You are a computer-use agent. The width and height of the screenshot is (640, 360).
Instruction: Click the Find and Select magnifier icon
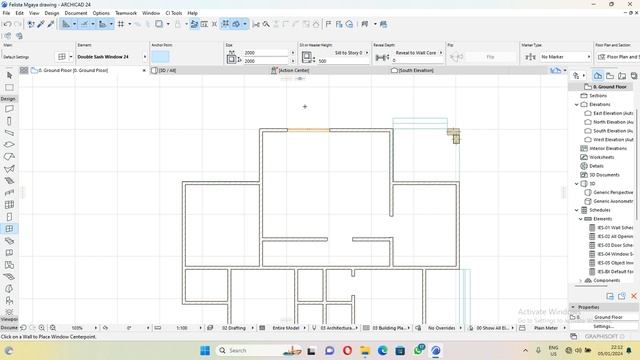coord(266,24)
